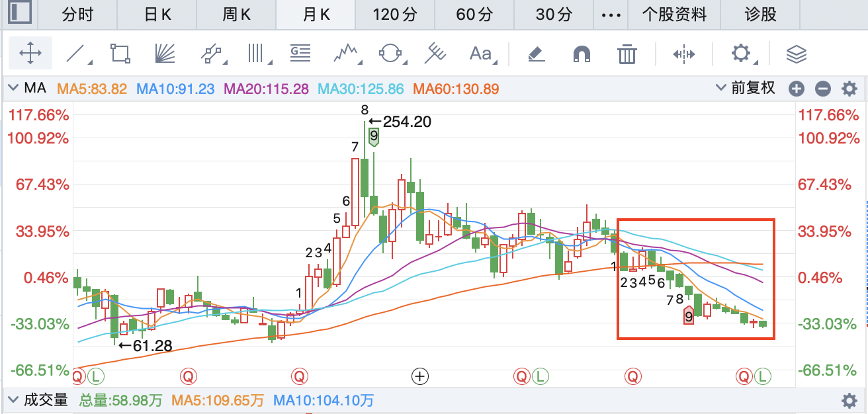The image size is (868, 414).
Task: Toggle the magnet snap mode
Action: [x=582, y=54]
